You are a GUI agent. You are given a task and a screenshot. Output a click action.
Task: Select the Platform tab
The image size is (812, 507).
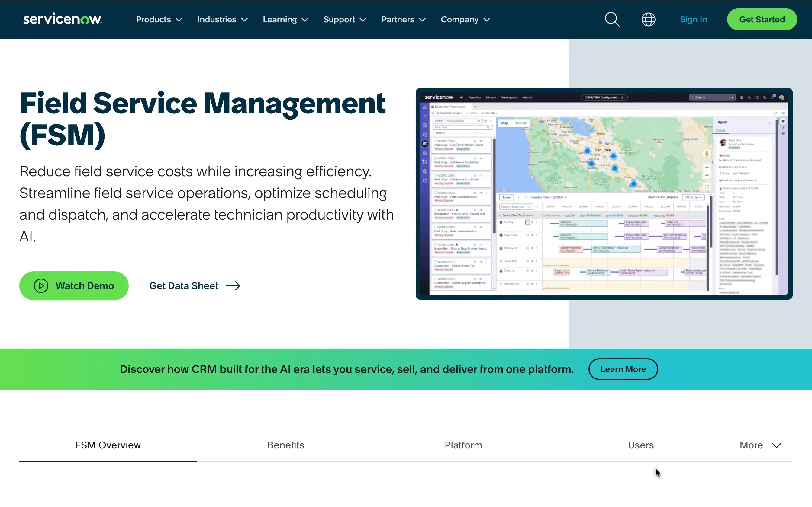[463, 445]
